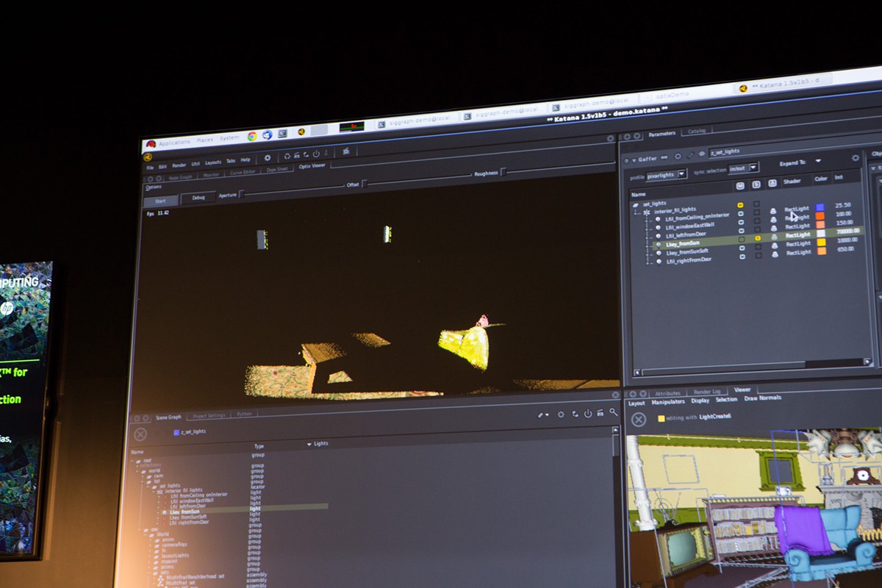Screen dimensions: 882x588
Task: Open the File menu
Action: point(150,168)
